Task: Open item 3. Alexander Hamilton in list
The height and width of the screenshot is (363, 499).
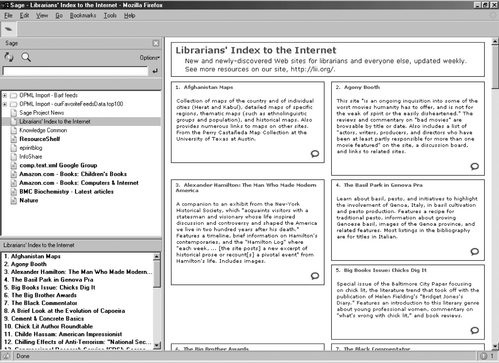Action: pos(78,272)
